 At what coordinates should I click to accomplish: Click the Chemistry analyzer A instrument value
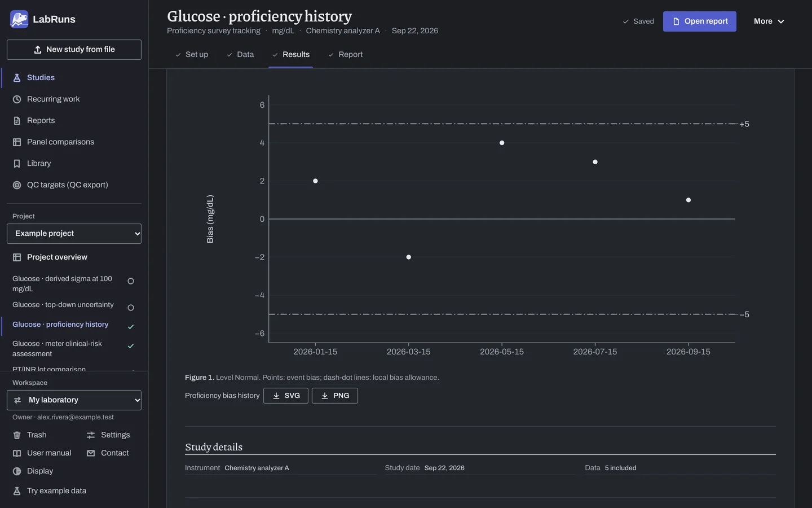(x=257, y=468)
